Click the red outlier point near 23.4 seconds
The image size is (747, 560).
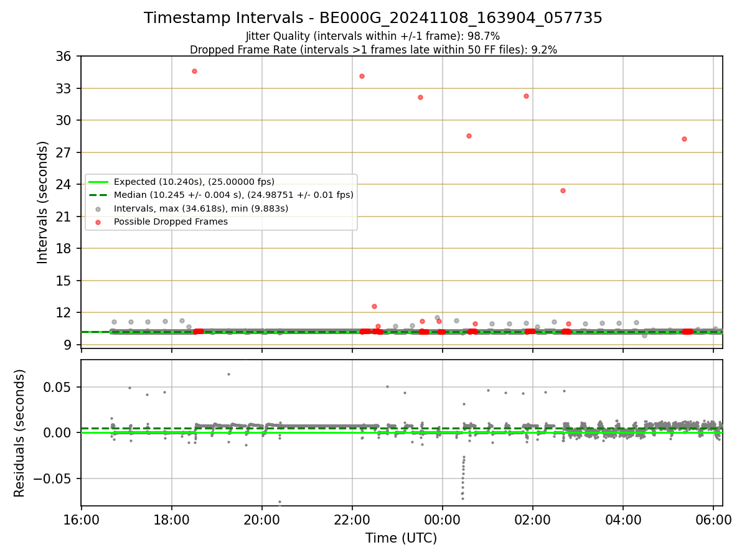563,190
